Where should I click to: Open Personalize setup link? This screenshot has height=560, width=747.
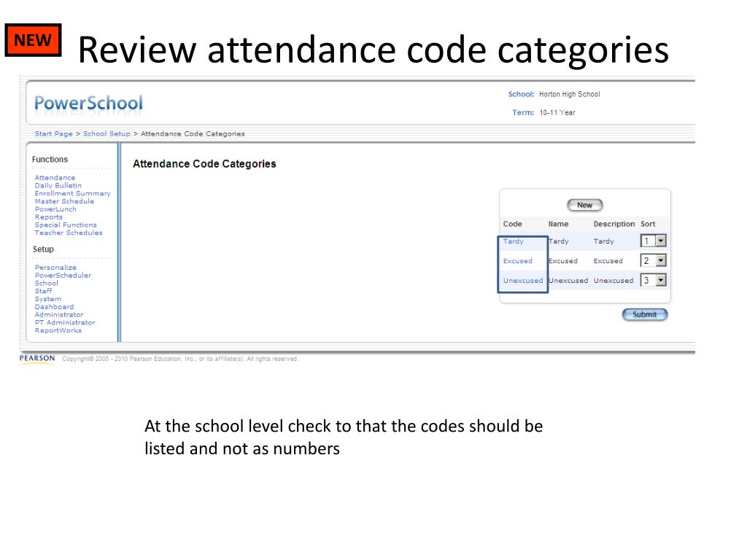click(55, 268)
